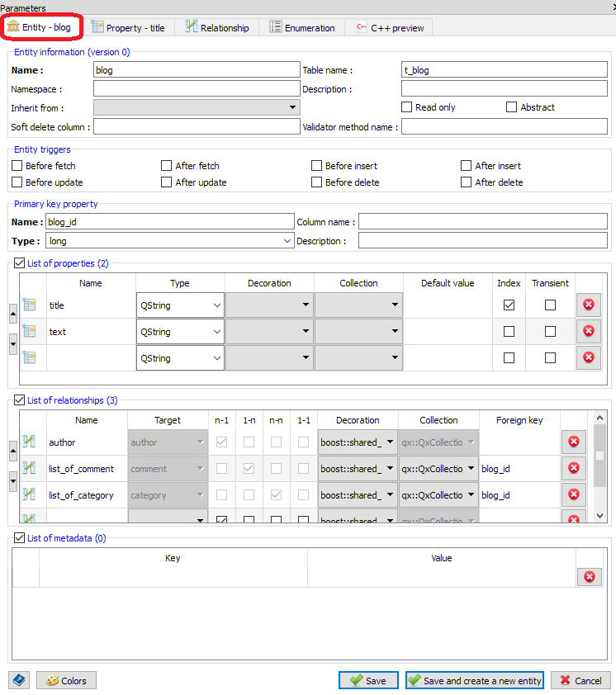Delete the title property row
The image size is (616, 695).
click(x=588, y=305)
